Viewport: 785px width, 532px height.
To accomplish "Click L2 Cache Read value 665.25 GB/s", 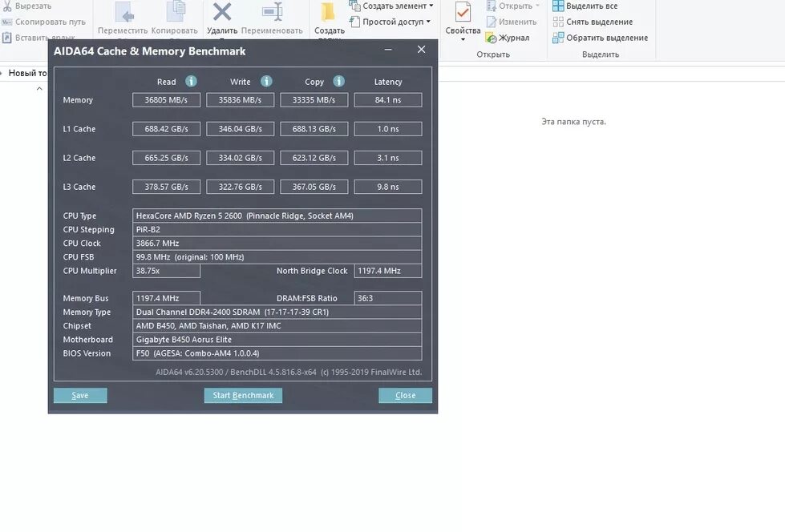I will tap(166, 158).
